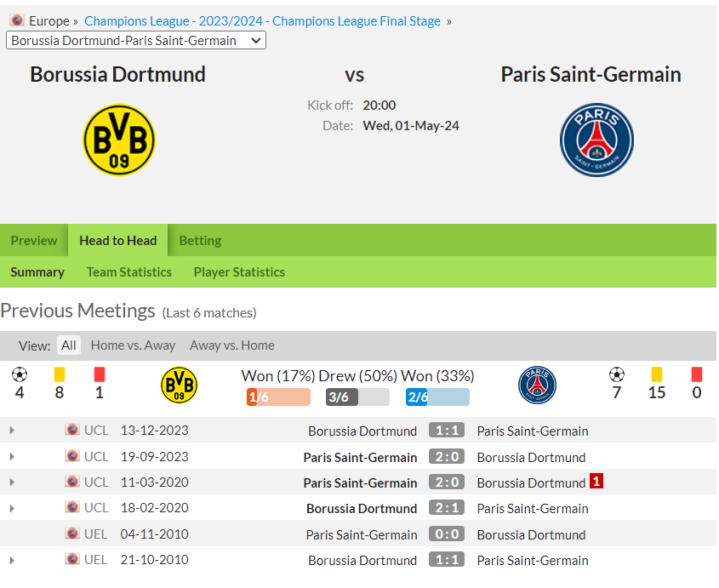Click the large Paris Saint-Germain crest logo
This screenshot has width=719, height=588.
[x=596, y=140]
